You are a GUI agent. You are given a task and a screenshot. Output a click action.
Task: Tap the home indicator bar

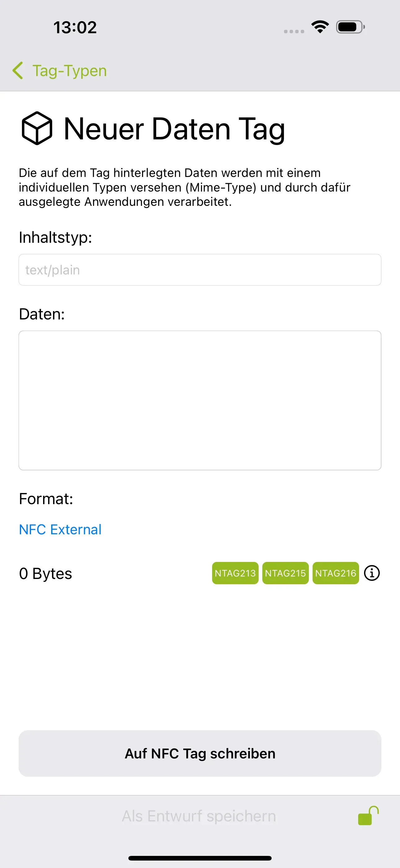tap(200, 858)
